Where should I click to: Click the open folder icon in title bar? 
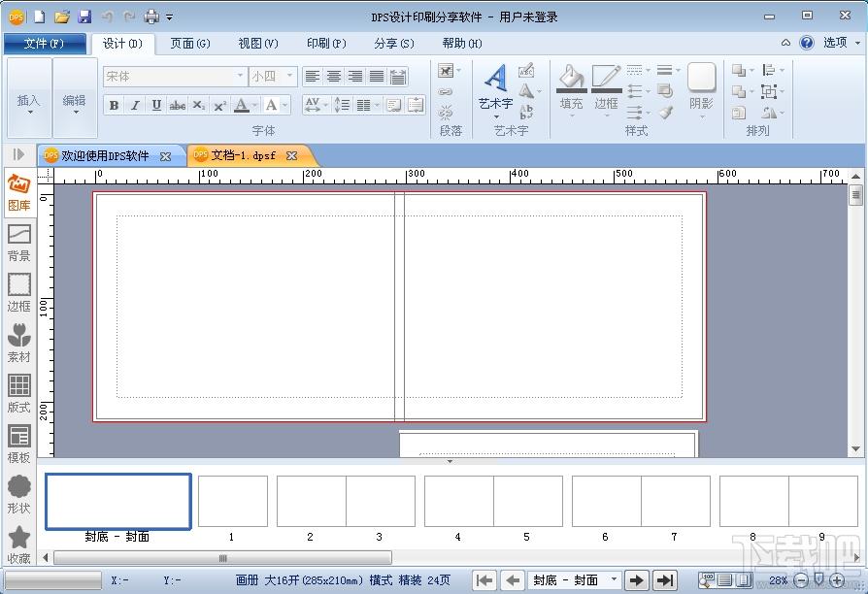tap(62, 16)
